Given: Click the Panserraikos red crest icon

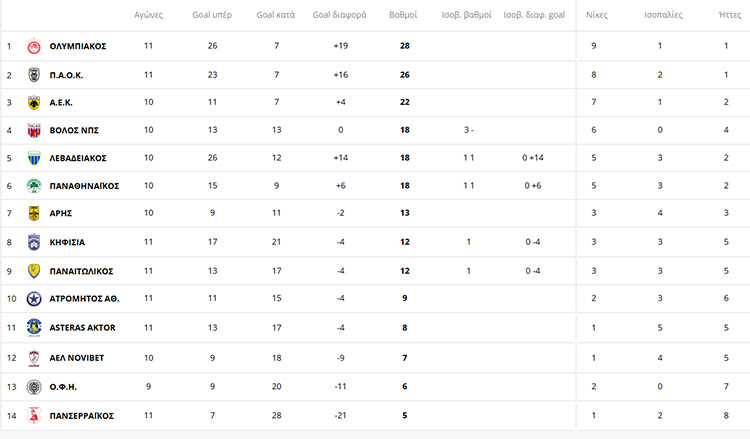Looking at the screenshot, I should click(33, 415).
